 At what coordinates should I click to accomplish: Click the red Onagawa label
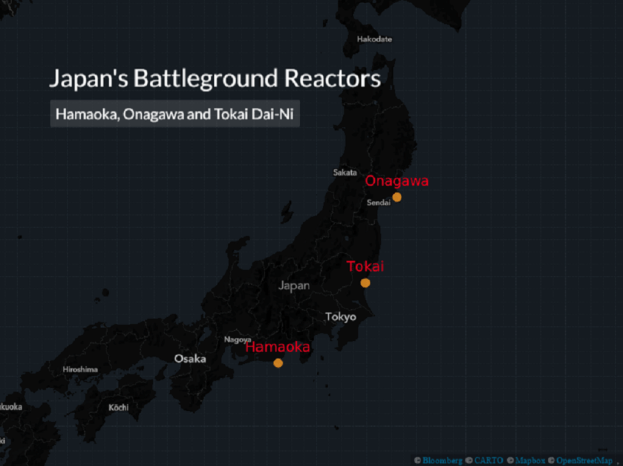396,181
